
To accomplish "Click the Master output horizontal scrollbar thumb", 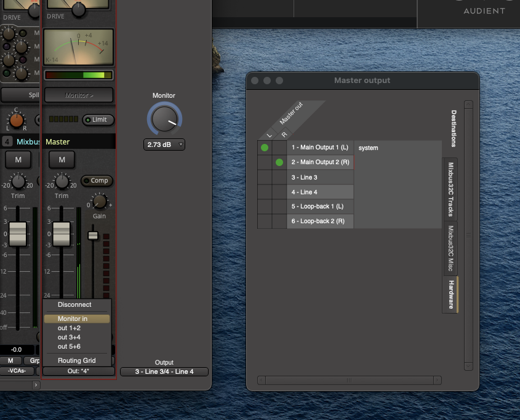I will pos(349,380).
